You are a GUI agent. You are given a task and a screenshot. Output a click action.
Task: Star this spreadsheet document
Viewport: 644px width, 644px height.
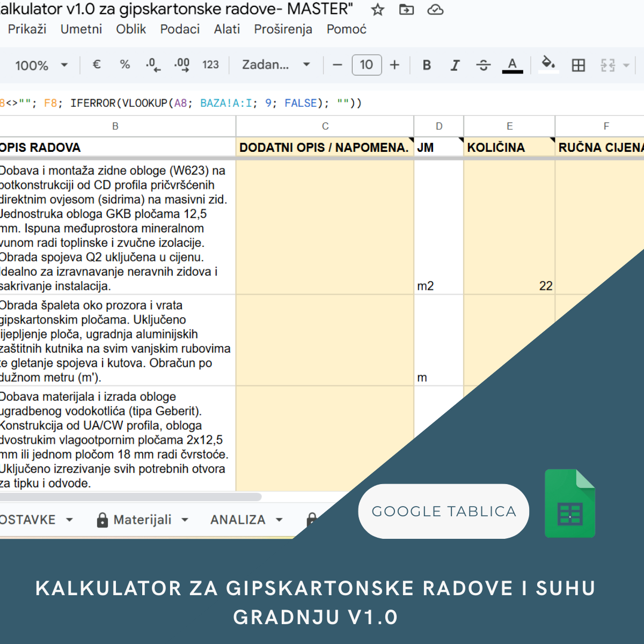click(378, 10)
